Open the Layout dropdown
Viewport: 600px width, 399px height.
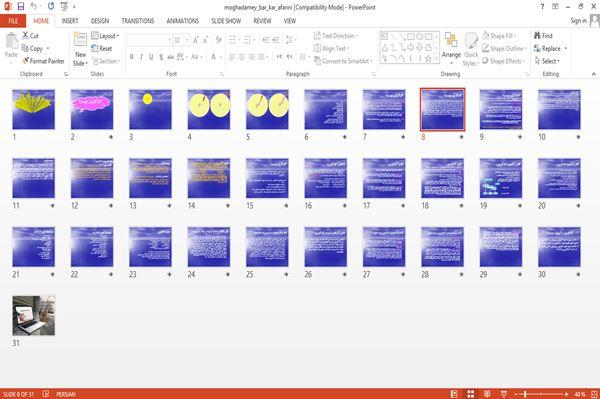click(105, 36)
